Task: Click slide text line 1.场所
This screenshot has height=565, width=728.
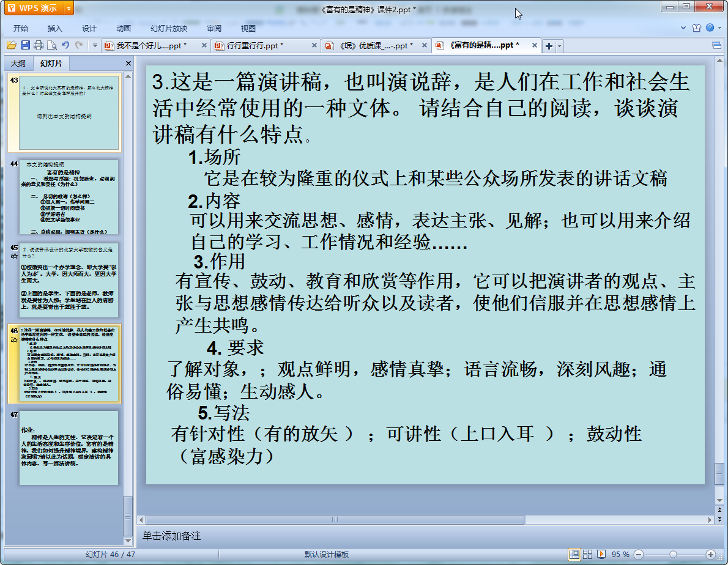Action: [214, 157]
